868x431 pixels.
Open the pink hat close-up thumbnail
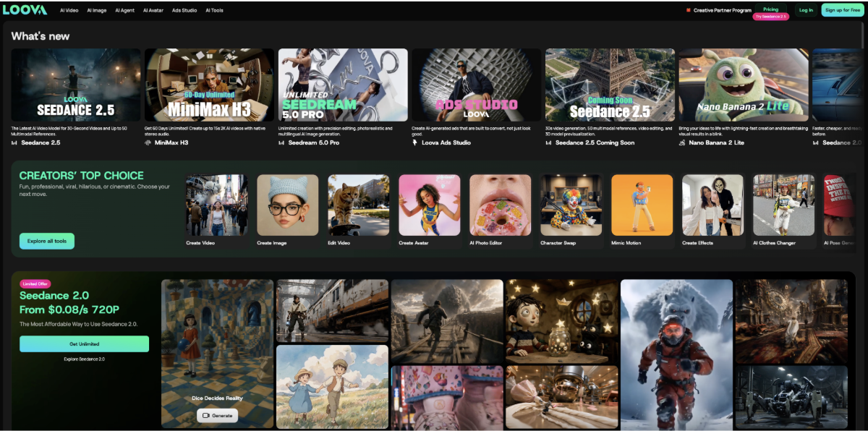[447, 398]
